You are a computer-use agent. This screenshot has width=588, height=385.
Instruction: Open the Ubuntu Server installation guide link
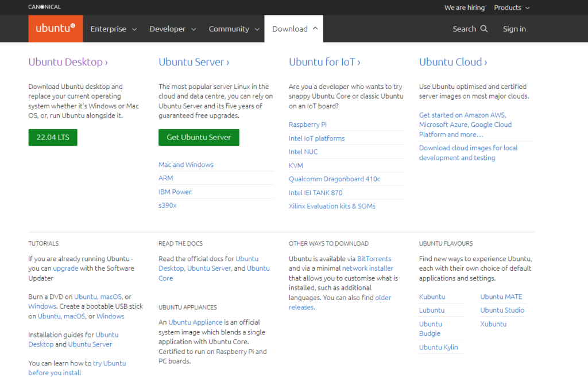tap(90, 344)
